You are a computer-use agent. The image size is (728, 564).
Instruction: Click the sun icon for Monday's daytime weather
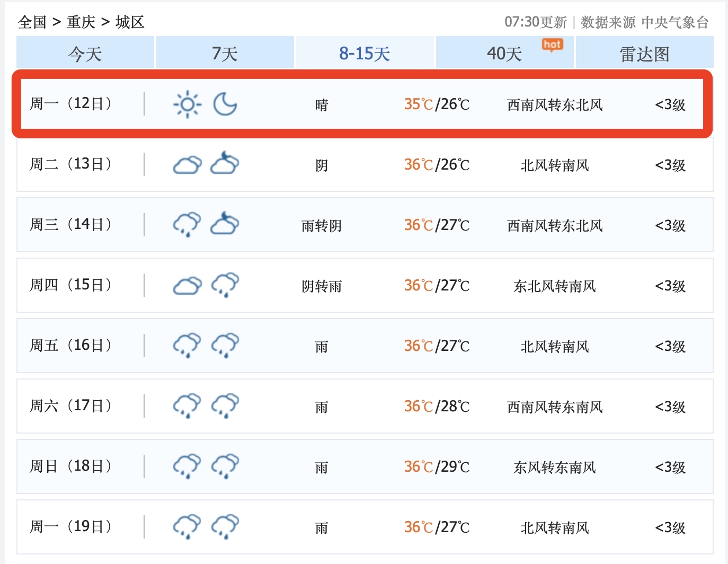(x=186, y=104)
